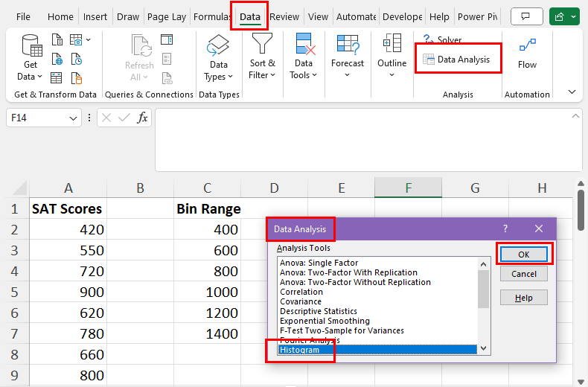Image resolution: width=588 pixels, height=387 pixels.
Task: Open the Page Layout tab
Action: point(167,17)
